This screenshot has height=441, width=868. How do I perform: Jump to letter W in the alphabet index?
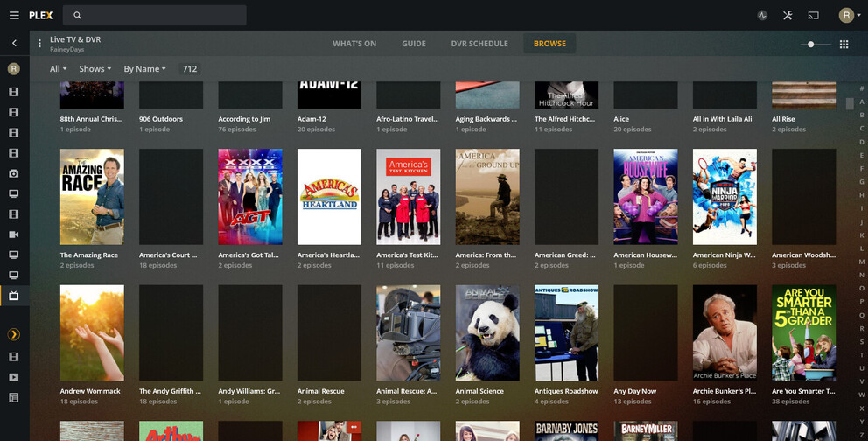coord(861,395)
